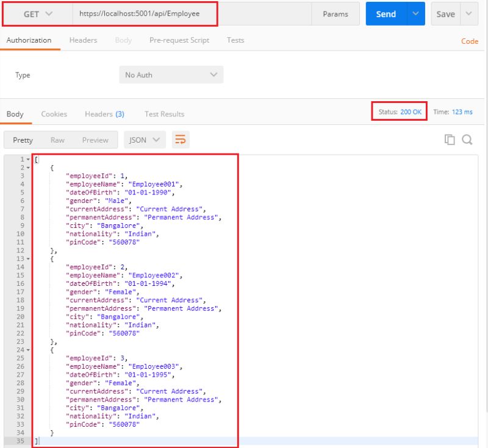488x448 pixels.
Task: Open the JSON response format dropdown
Action: pos(144,140)
